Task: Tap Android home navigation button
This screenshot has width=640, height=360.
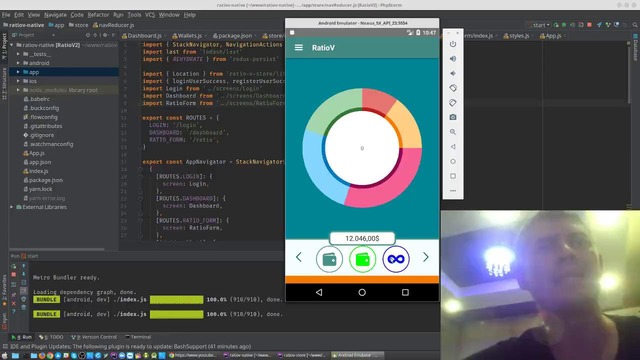Action: click(x=362, y=292)
